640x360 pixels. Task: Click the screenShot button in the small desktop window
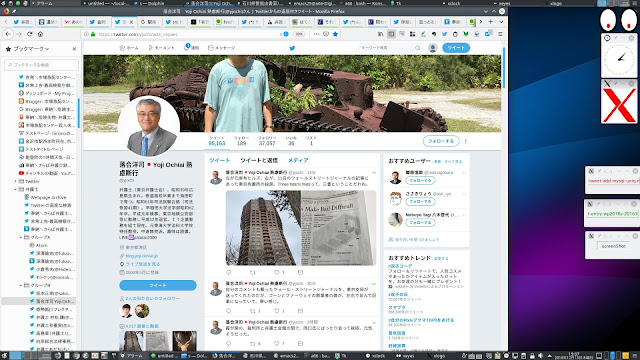coord(613,246)
